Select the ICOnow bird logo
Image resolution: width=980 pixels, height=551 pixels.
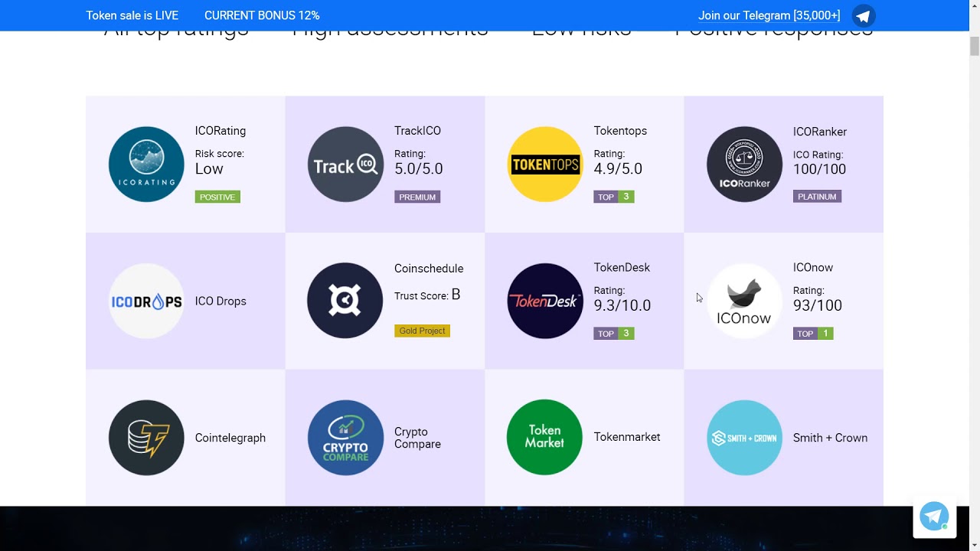[744, 301]
